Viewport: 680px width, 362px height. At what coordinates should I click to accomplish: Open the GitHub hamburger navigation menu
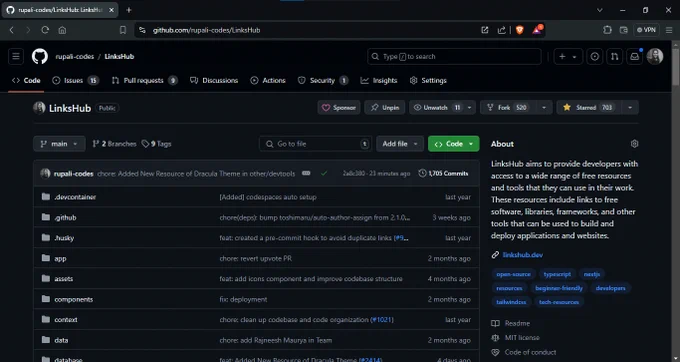pos(16,56)
